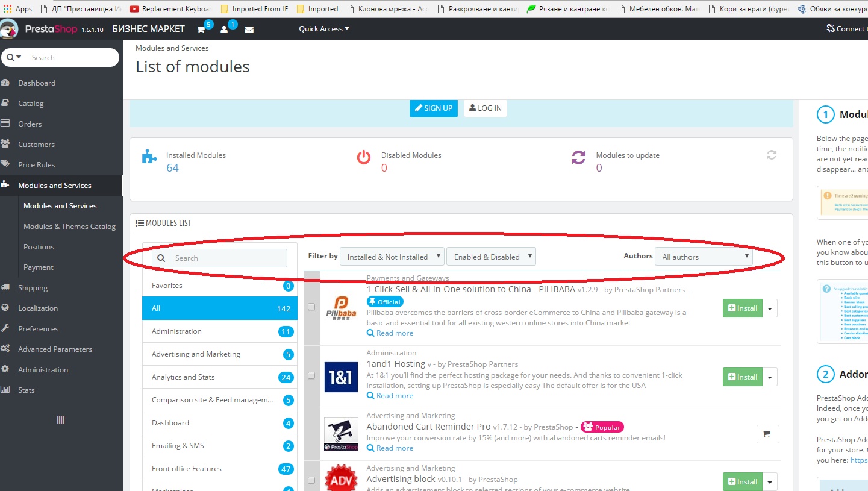Collapse the sidebar using the bars icon
The image size is (868, 491).
point(60,420)
